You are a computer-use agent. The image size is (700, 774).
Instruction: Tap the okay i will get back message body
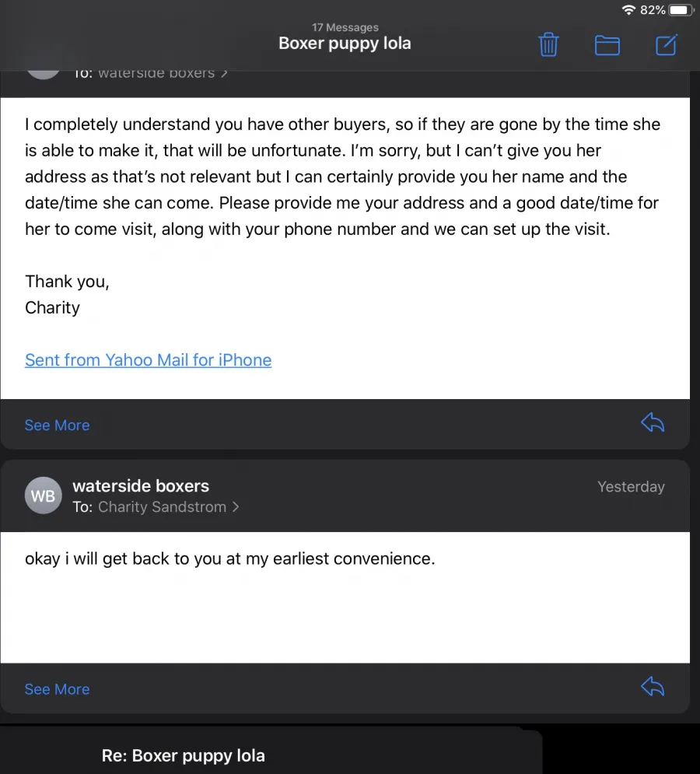pos(230,559)
